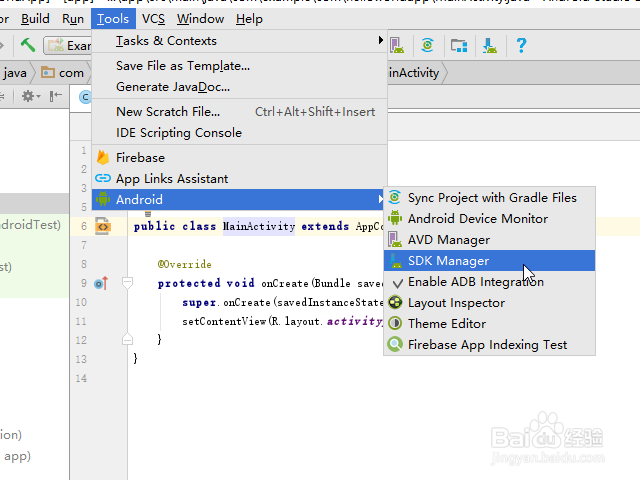Click the green hammer Make Project icon
Viewport: 640px width, 480px height.
point(28,45)
